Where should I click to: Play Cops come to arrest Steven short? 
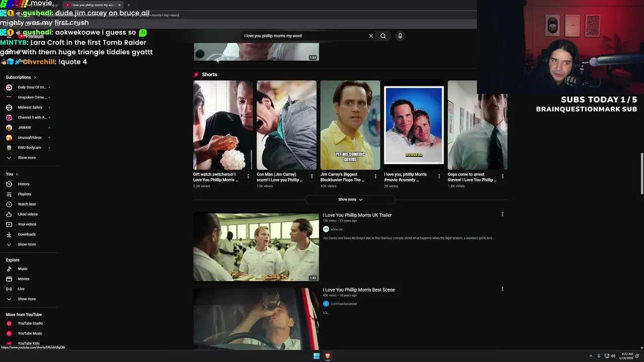tap(477, 125)
